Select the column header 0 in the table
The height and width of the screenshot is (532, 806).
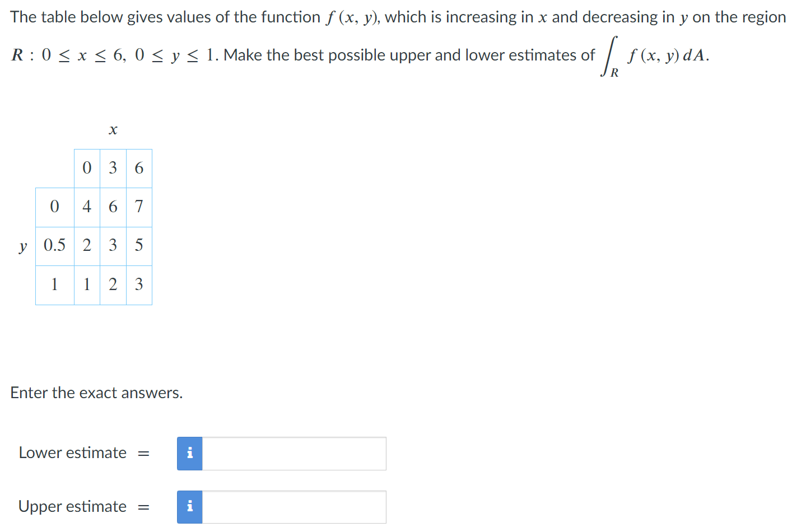[x=87, y=168]
